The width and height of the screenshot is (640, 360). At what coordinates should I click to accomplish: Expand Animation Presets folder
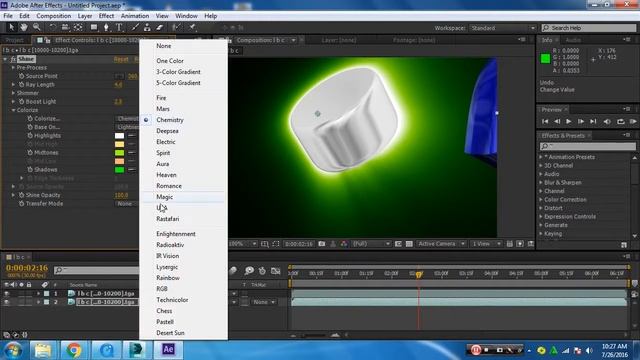[x=541, y=157]
